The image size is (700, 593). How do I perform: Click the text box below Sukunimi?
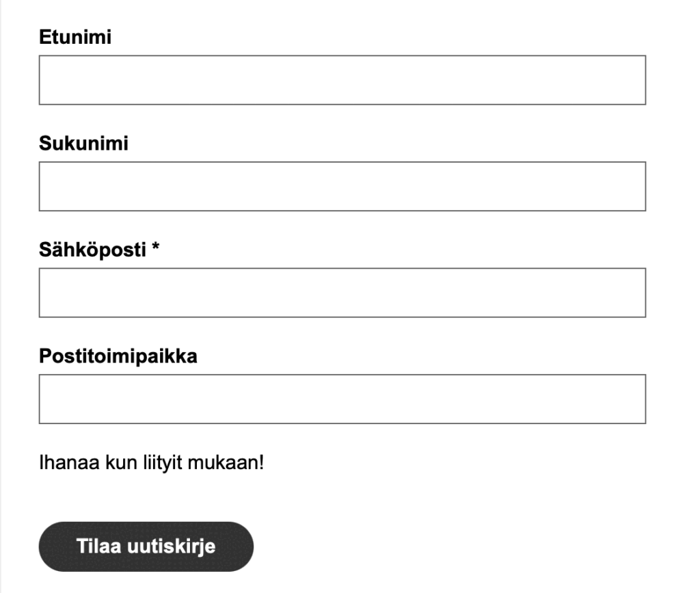coord(342,186)
